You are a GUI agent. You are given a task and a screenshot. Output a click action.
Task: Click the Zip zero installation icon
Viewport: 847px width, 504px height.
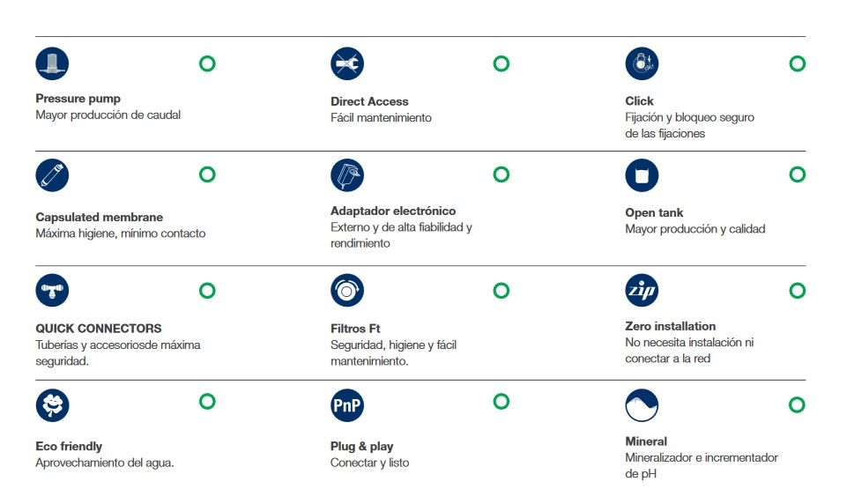642,290
